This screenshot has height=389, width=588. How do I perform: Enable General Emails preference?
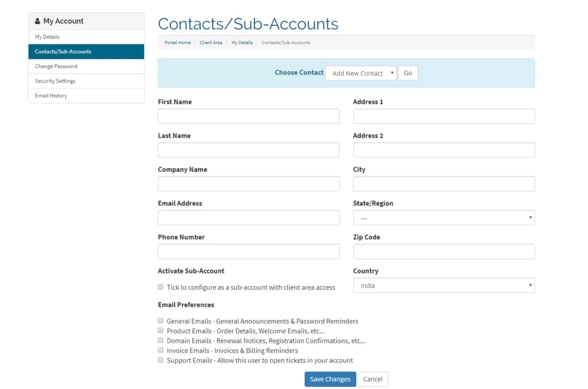click(161, 320)
